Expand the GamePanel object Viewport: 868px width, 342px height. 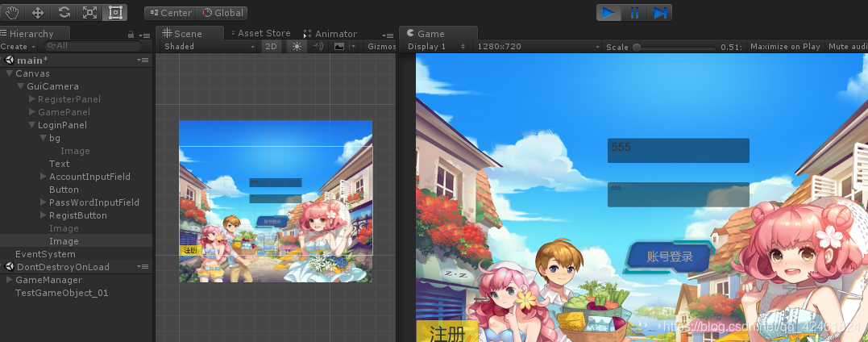click(x=32, y=112)
